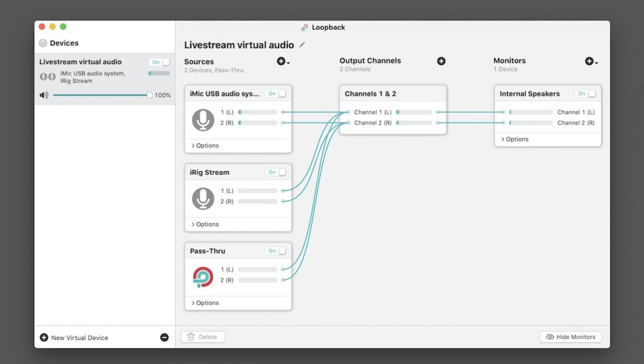
Task: Click iRig Stream 1 (L) output connector
Action: point(282,191)
